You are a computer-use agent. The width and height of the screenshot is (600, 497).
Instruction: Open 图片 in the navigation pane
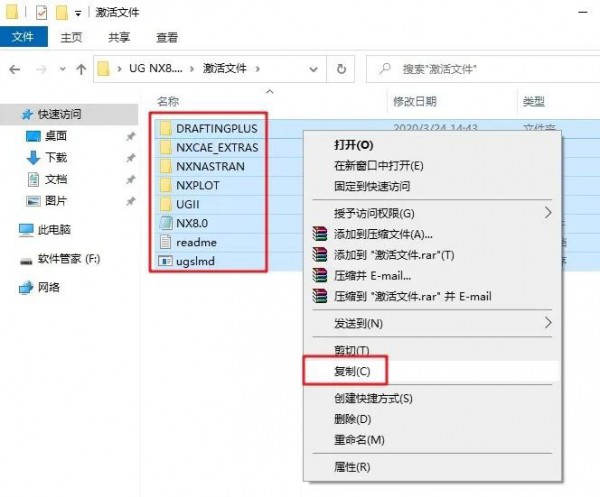pos(56,200)
